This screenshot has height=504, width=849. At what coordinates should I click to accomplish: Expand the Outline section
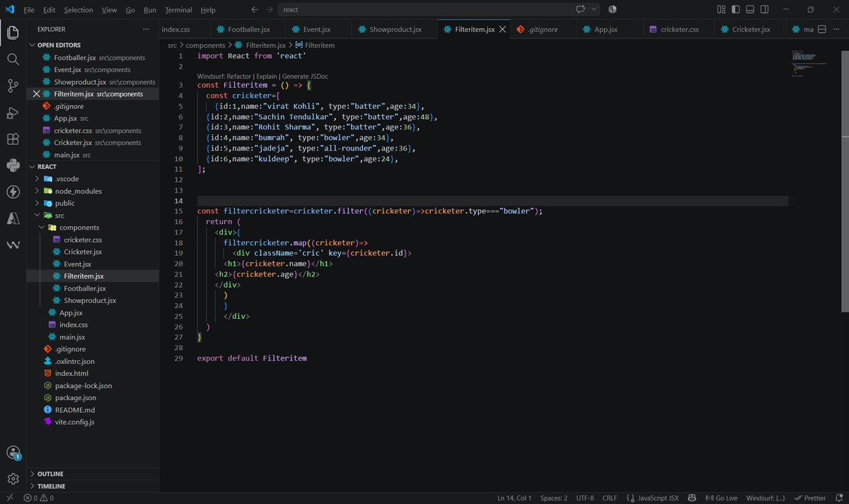pyautogui.click(x=33, y=474)
